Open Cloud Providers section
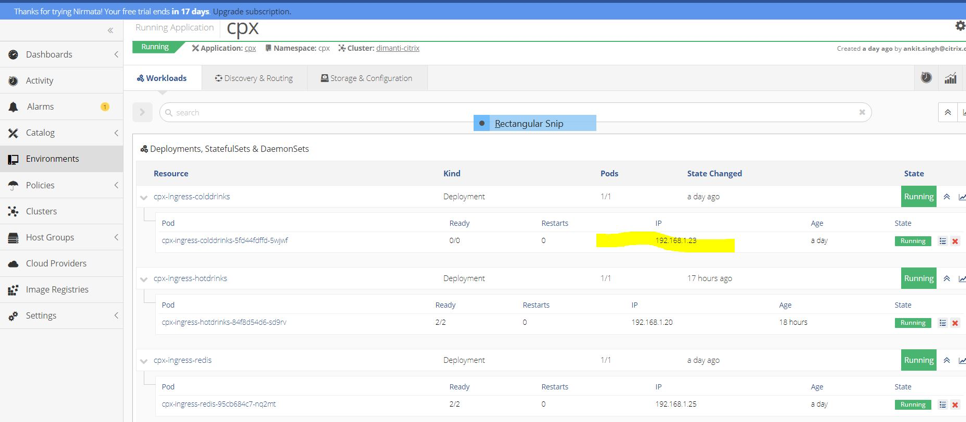 55,263
